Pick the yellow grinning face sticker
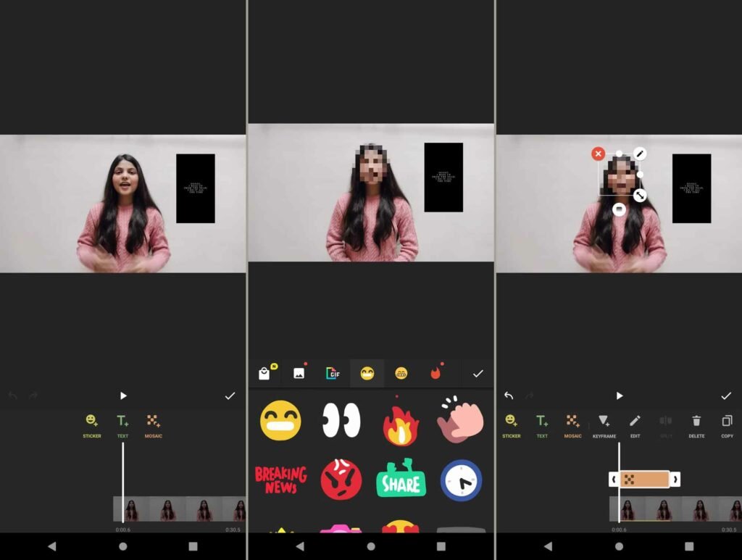Viewport: 742px width, 560px height. point(280,420)
